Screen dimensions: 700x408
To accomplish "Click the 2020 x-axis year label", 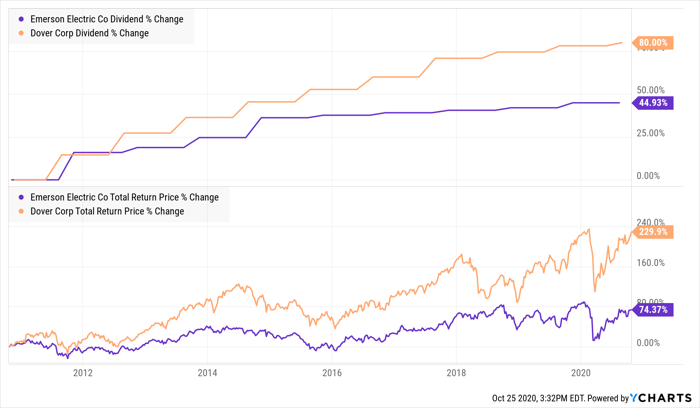I will (581, 373).
